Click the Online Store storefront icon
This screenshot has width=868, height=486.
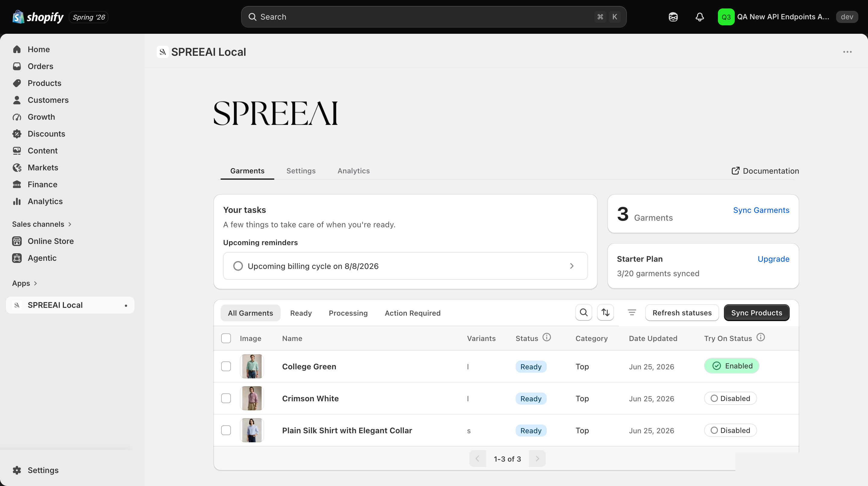pyautogui.click(x=17, y=241)
